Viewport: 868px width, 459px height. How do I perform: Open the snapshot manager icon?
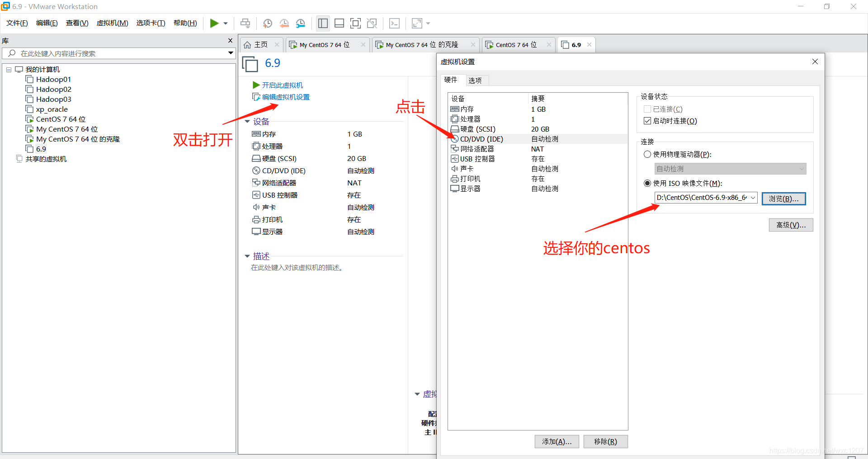point(300,23)
